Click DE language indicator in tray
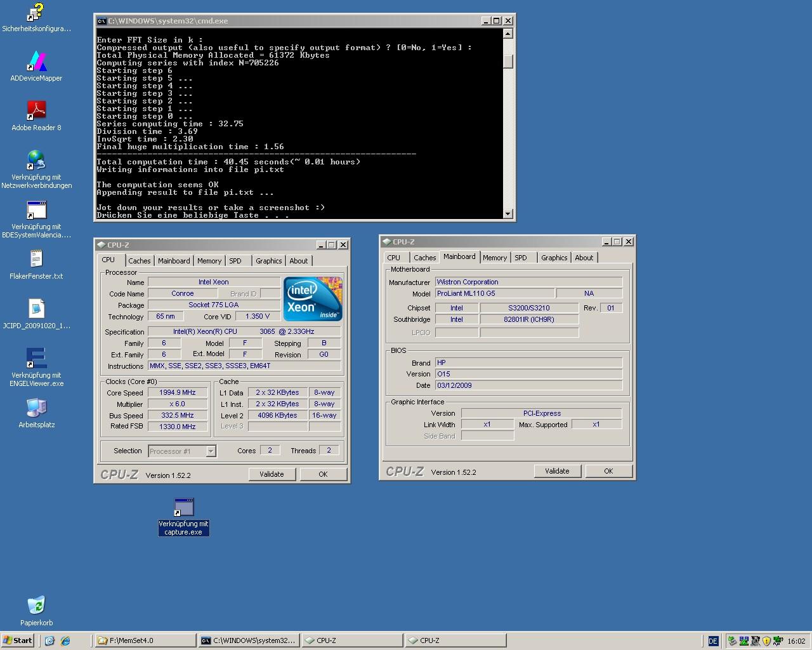Image resolution: width=812 pixels, height=650 pixels. click(x=713, y=641)
